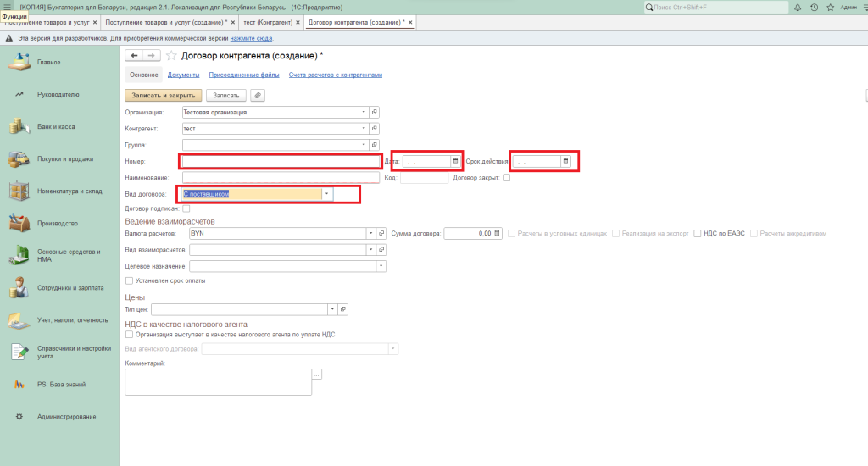Click into the Номер input field

pyautogui.click(x=280, y=161)
